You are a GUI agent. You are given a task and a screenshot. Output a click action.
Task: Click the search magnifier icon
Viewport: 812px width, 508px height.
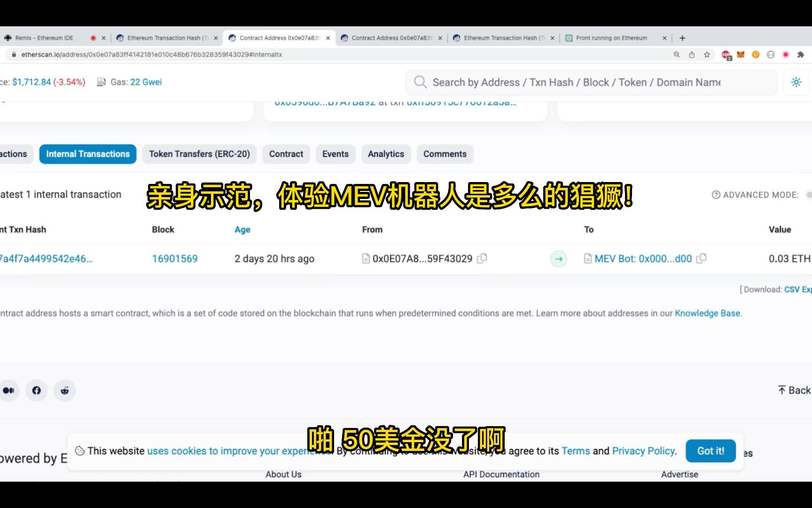pyautogui.click(x=420, y=82)
